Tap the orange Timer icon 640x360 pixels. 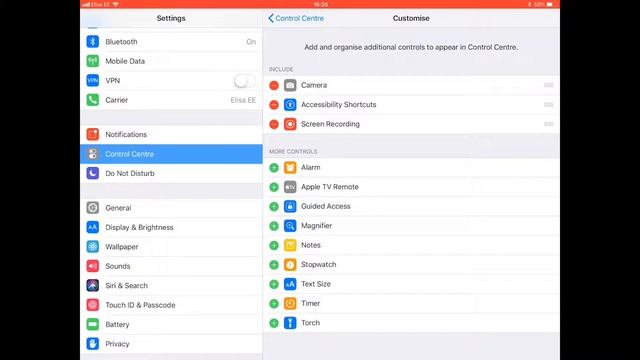pyautogui.click(x=290, y=304)
